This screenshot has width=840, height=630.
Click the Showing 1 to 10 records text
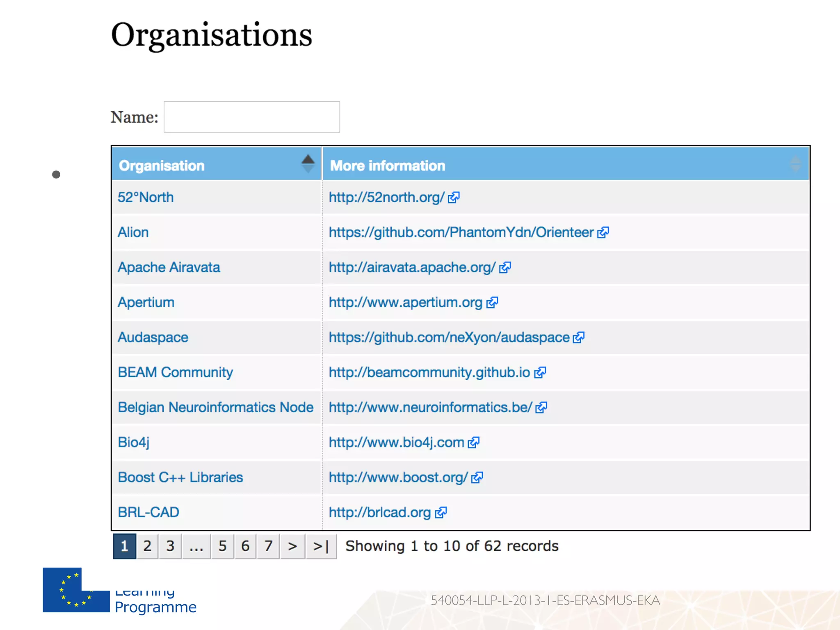[x=452, y=546]
